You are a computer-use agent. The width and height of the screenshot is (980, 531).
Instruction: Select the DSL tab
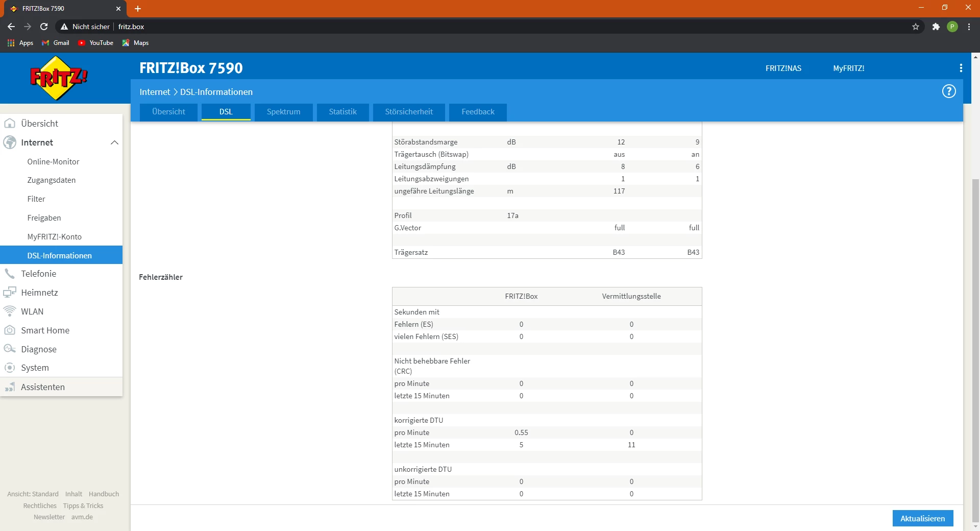click(226, 112)
